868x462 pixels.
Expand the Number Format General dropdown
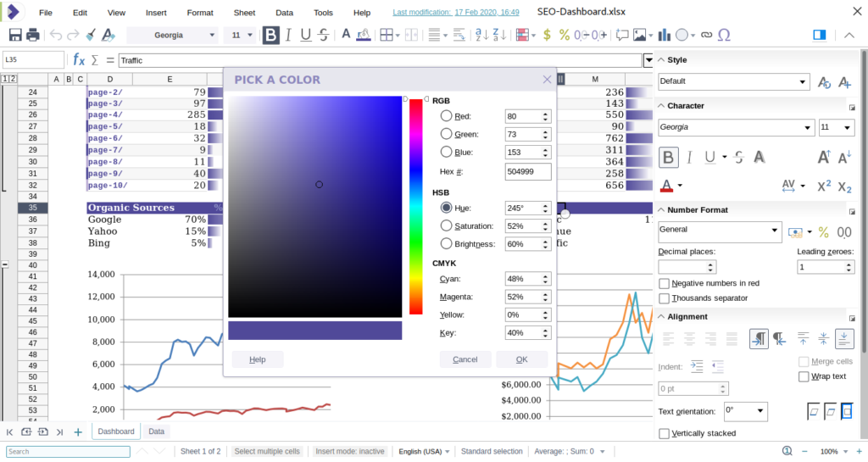(x=775, y=231)
